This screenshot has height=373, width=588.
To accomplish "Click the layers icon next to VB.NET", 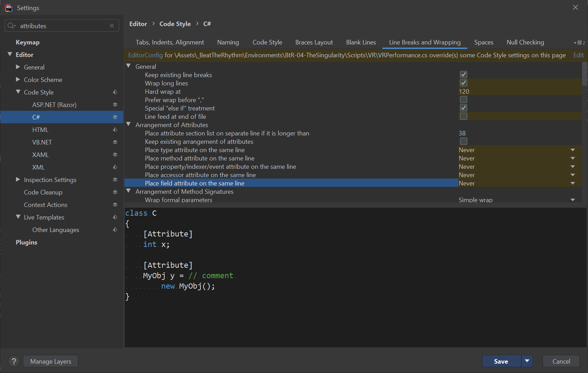I will click(115, 142).
